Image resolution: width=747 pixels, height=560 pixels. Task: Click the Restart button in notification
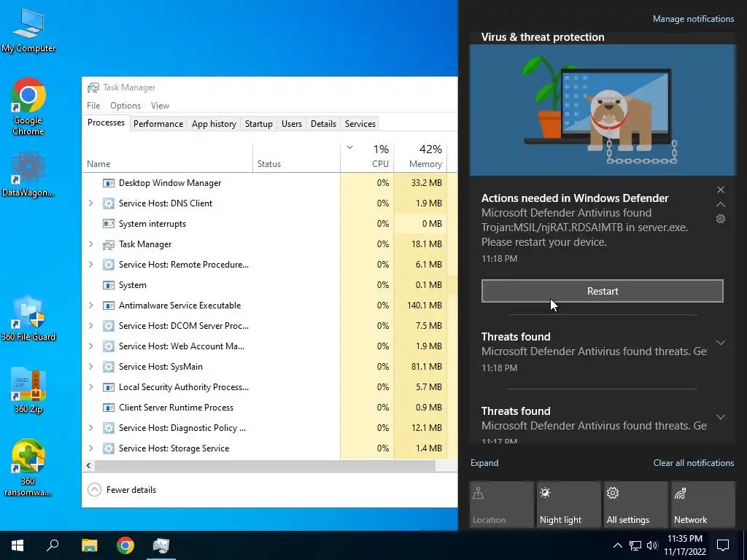point(602,291)
